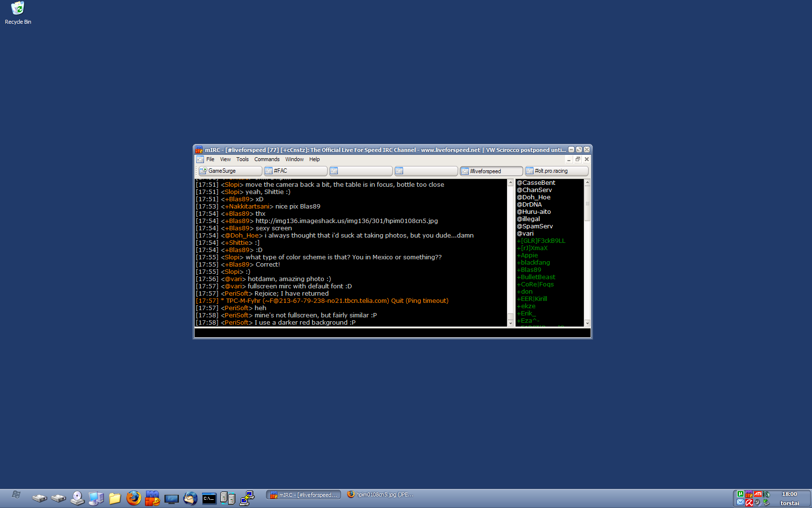The height and width of the screenshot is (508, 812).
Task: Launch mIRC from the quick launch bar
Action: [152, 498]
